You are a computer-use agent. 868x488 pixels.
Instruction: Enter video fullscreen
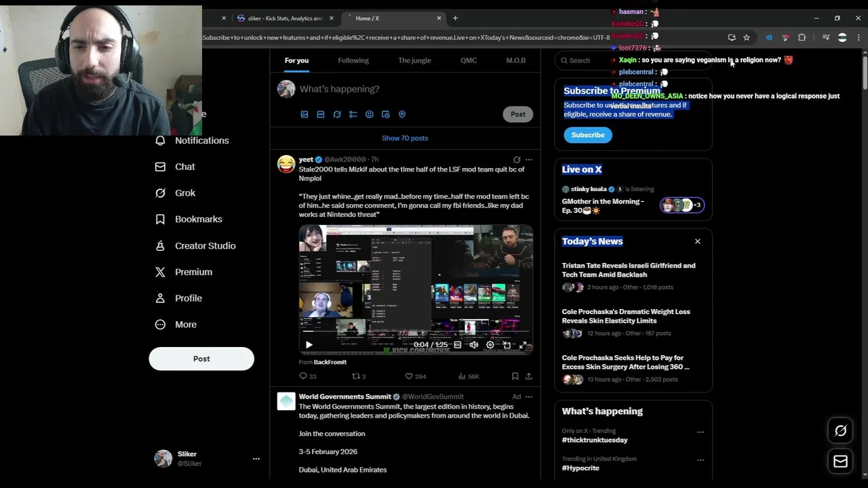[x=523, y=345]
